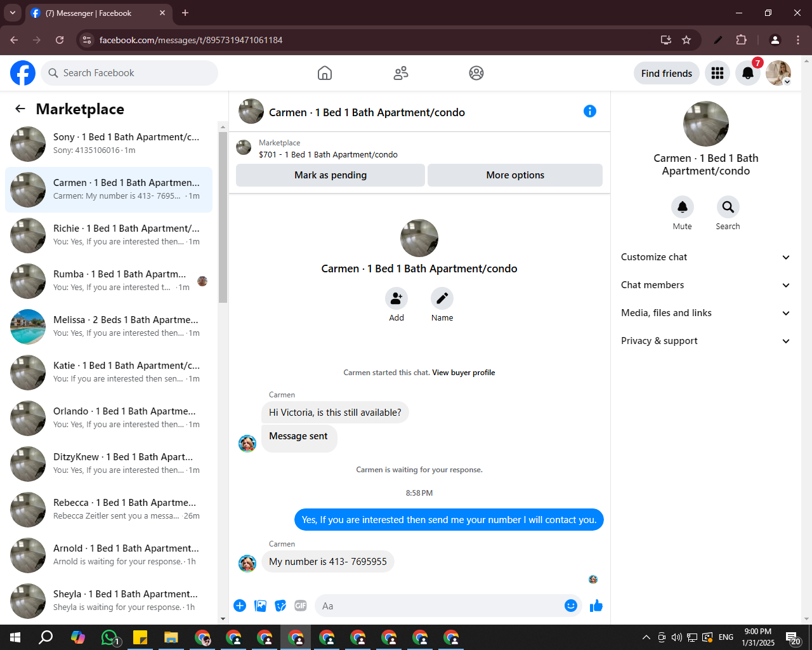Edit chat name with pencil icon
The width and height of the screenshot is (812, 650).
click(442, 298)
